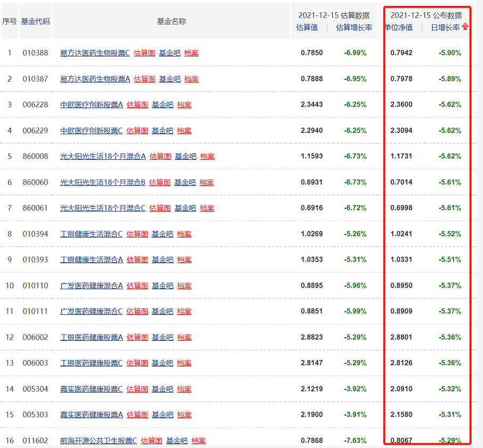Viewport: 483px width, 448px height.
Task: Open 档案 for 工银医药健康股票A
Action: [184, 337]
